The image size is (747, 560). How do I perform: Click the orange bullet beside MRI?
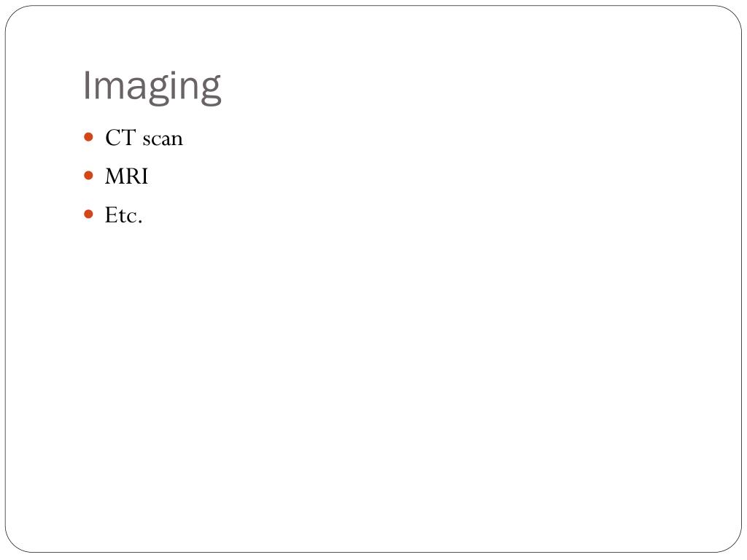pos(88,175)
